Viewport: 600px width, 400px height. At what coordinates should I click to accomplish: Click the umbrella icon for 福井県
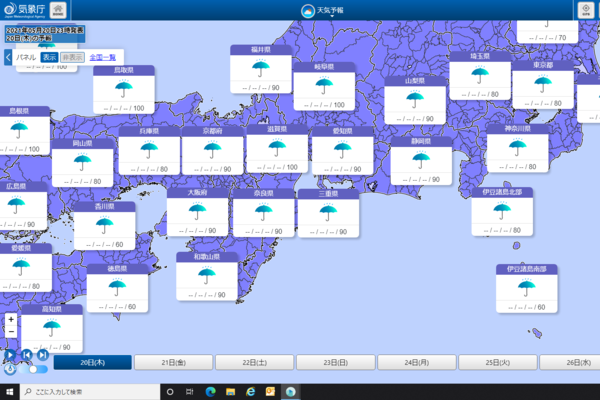(261, 68)
